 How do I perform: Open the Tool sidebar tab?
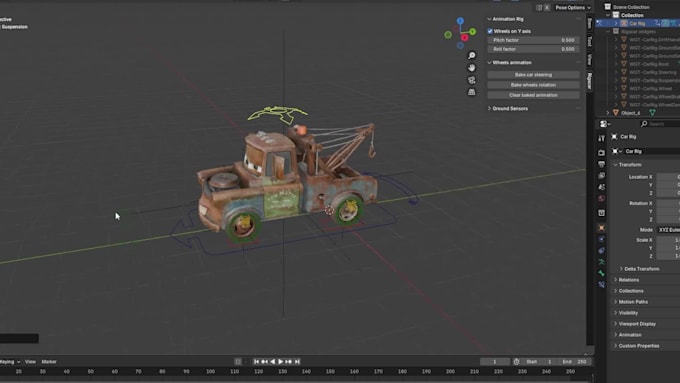pos(590,42)
